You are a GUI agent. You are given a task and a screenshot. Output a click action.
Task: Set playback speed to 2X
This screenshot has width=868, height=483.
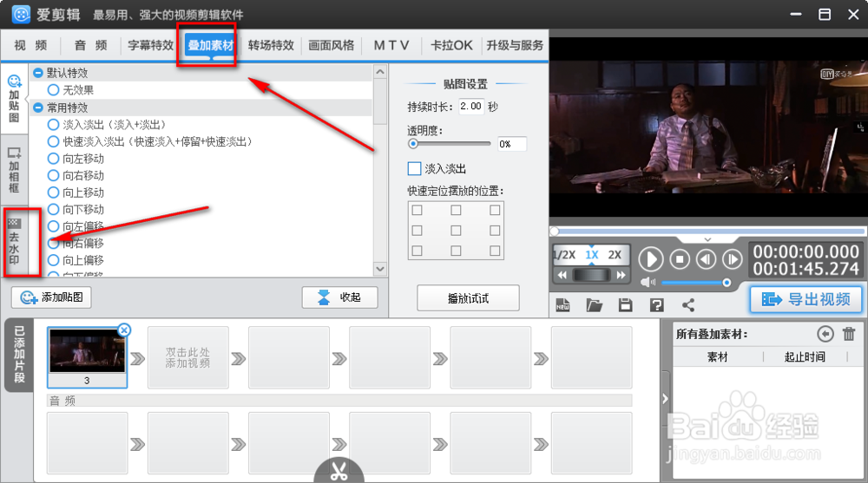(x=615, y=255)
